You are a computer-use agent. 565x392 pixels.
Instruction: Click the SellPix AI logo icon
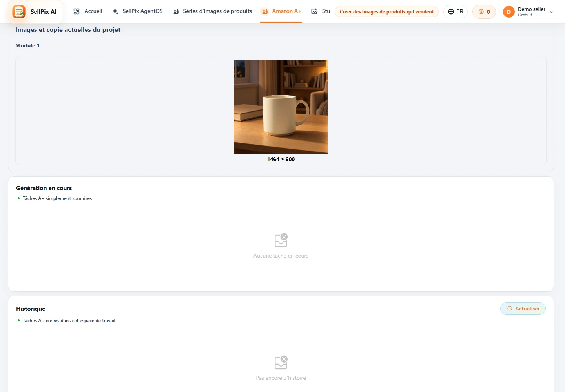19,12
